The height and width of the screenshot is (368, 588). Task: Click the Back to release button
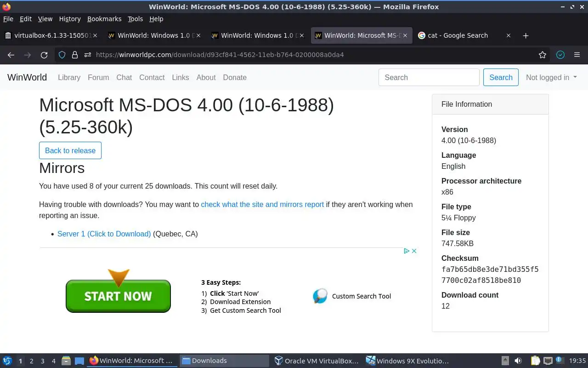click(70, 150)
